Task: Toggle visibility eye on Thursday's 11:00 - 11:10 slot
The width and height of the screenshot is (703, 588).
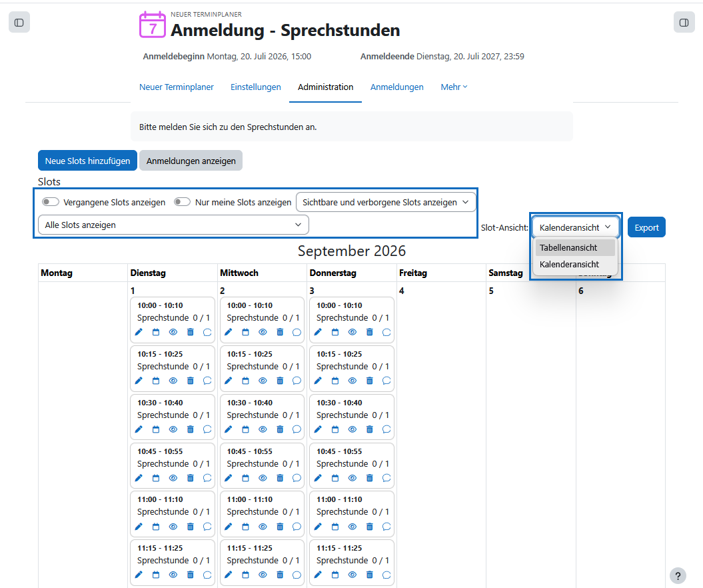Action: click(x=352, y=526)
